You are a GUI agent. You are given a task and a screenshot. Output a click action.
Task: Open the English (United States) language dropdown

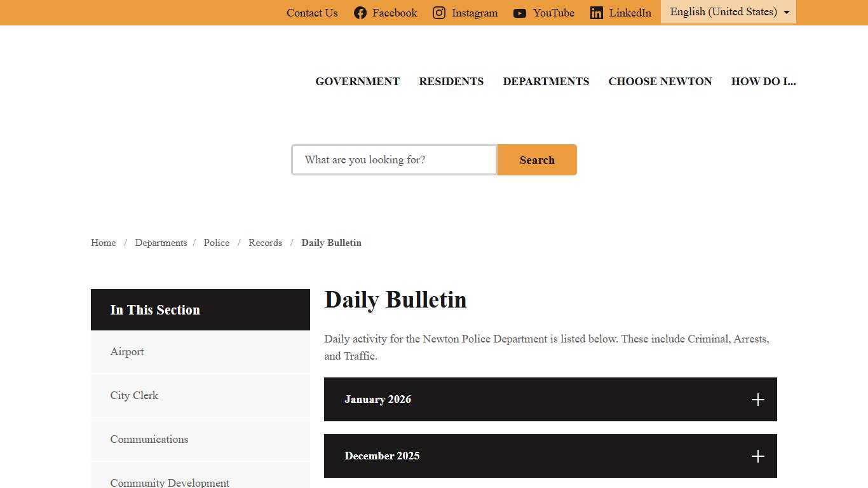coord(728,12)
